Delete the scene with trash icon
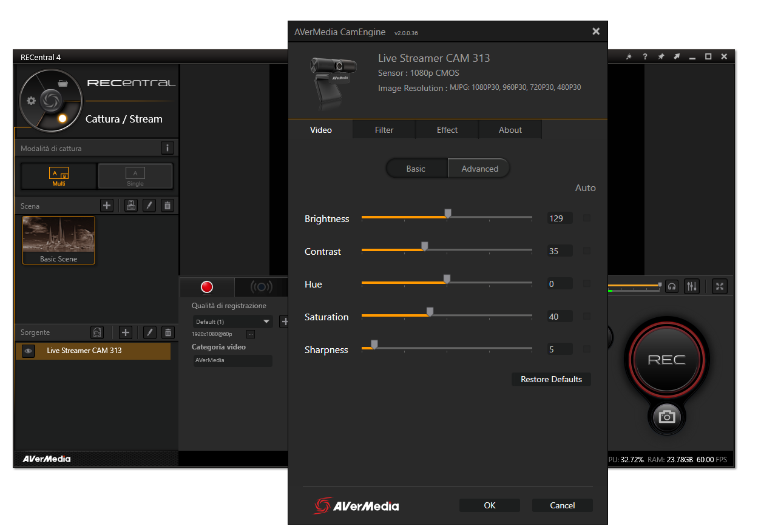Image resolution: width=778 pixels, height=532 pixels. point(168,206)
